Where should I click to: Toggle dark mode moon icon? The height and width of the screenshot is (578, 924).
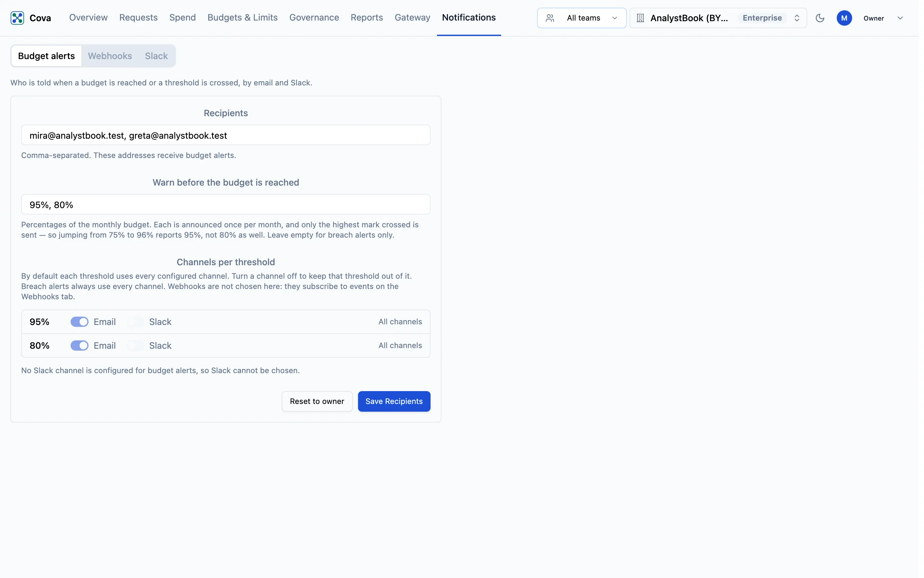point(820,18)
